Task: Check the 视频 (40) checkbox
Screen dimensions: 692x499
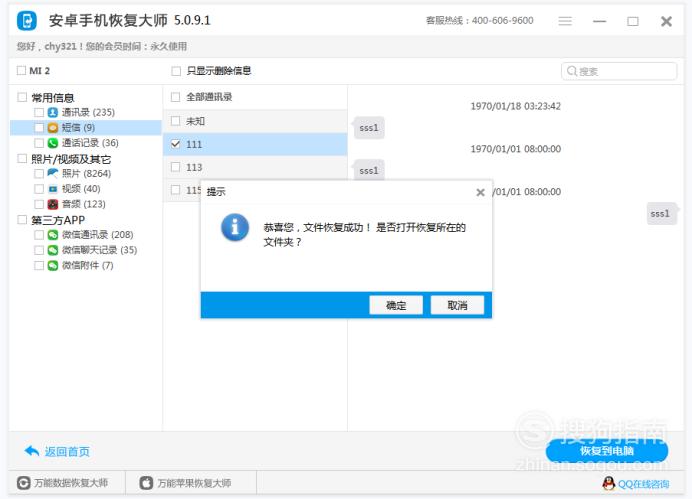Action: tap(39, 189)
